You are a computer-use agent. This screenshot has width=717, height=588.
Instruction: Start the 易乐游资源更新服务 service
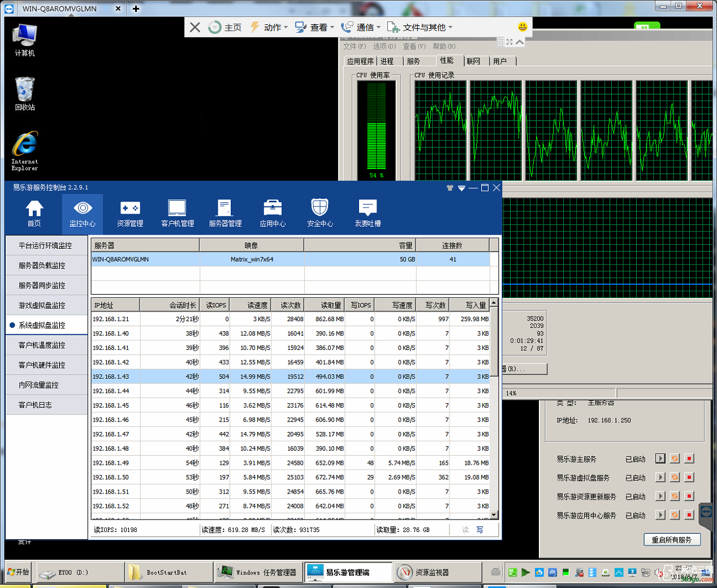click(x=660, y=496)
